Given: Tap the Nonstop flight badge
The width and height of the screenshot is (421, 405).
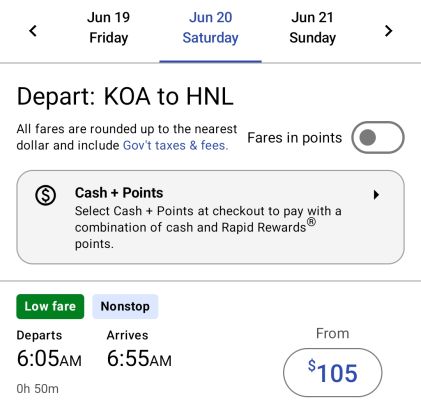Looking at the screenshot, I should (125, 306).
